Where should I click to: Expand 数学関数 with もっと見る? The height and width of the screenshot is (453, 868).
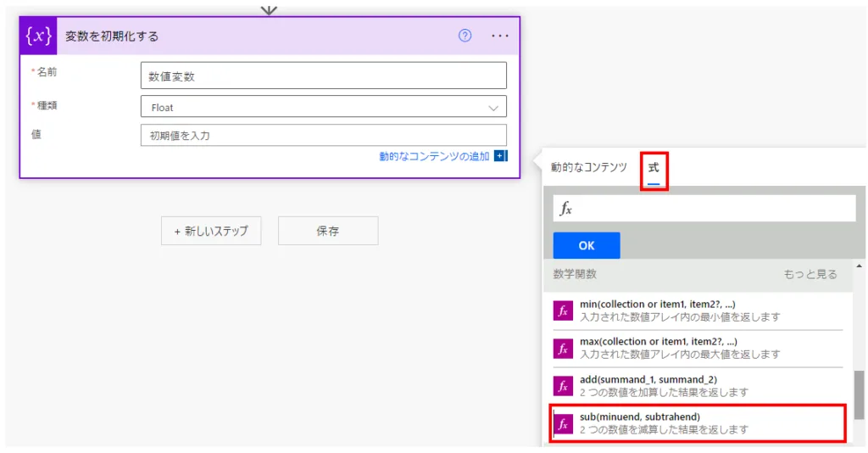click(x=810, y=274)
